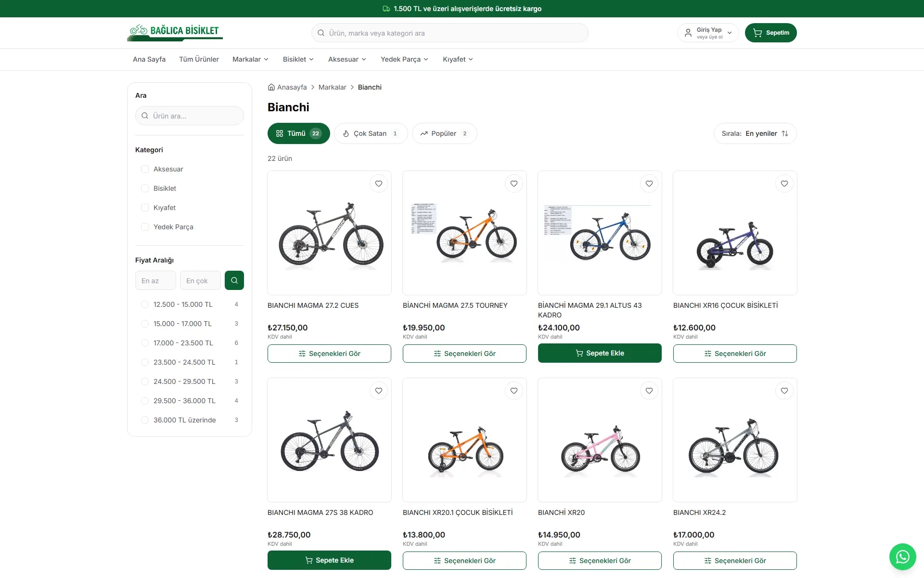
Task: Open the Sepetim cart button
Action: coord(771,33)
